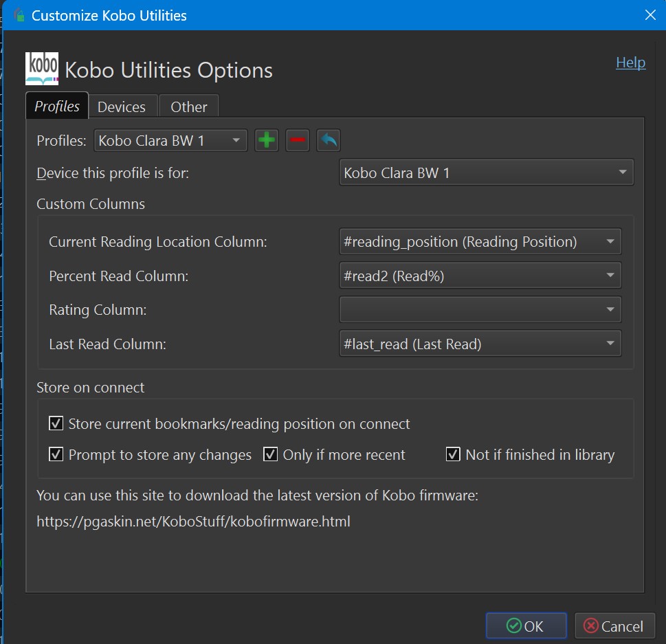
Task: Click the Store on connect group label
Action: point(91,388)
